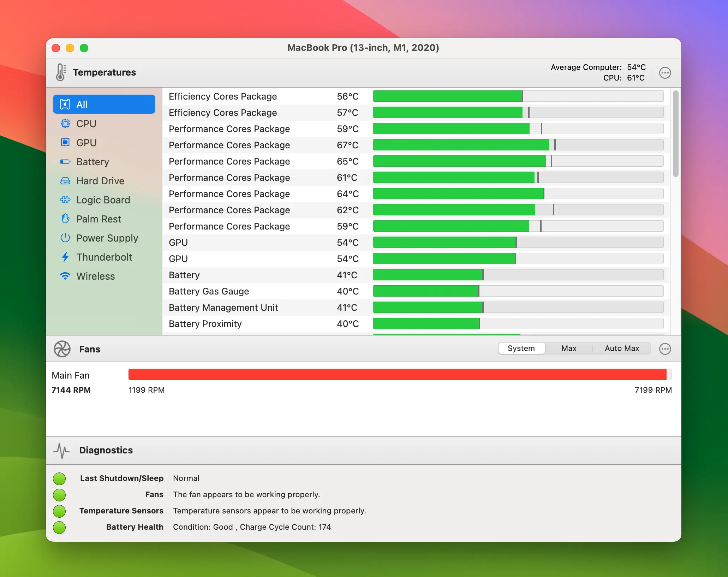728x577 pixels.
Task: Click the Battery icon in sidebar
Action: tap(65, 162)
